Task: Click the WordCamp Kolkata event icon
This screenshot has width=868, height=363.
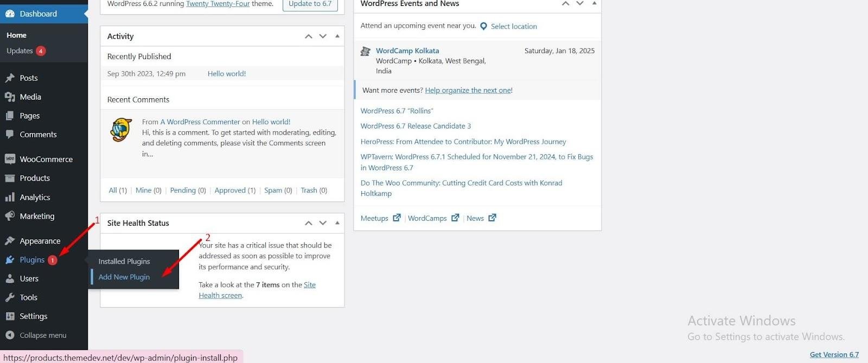Action: [366, 52]
